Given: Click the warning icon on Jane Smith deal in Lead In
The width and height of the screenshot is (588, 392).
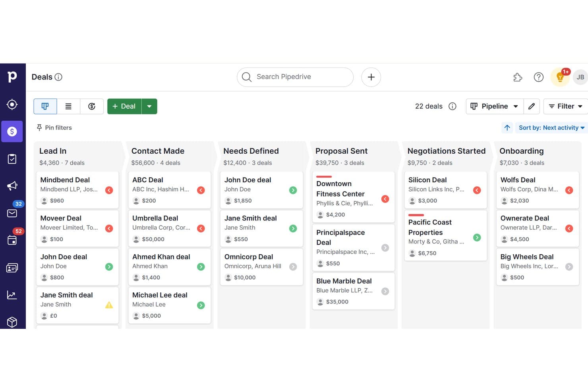Looking at the screenshot, I should [109, 305].
